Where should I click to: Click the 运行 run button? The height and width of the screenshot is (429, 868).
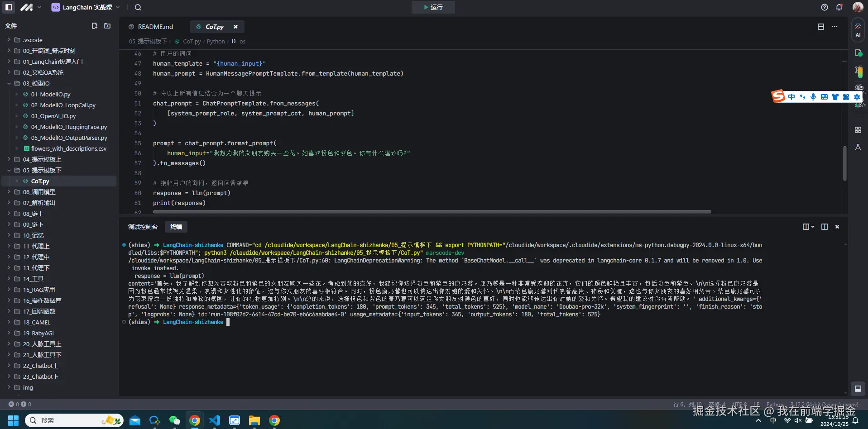(433, 7)
